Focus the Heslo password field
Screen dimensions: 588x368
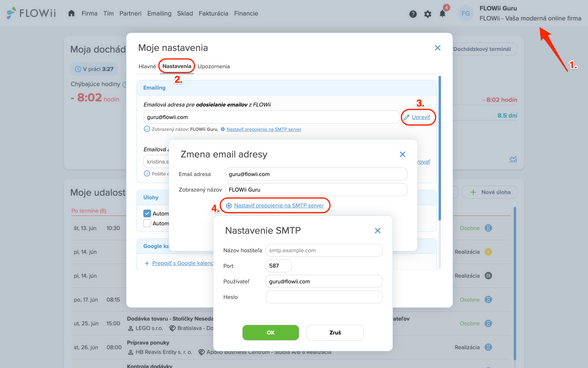pos(324,297)
